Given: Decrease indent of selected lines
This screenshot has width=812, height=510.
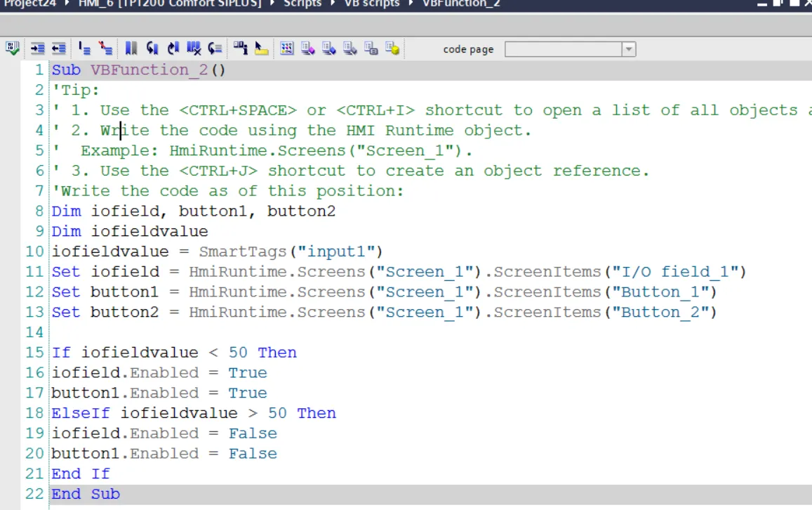Looking at the screenshot, I should click(x=58, y=48).
